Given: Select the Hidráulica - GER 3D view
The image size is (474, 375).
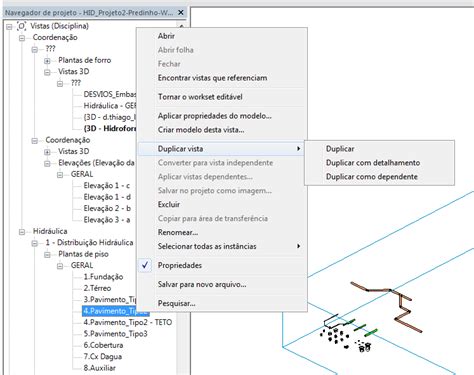Looking at the screenshot, I should [x=110, y=106].
